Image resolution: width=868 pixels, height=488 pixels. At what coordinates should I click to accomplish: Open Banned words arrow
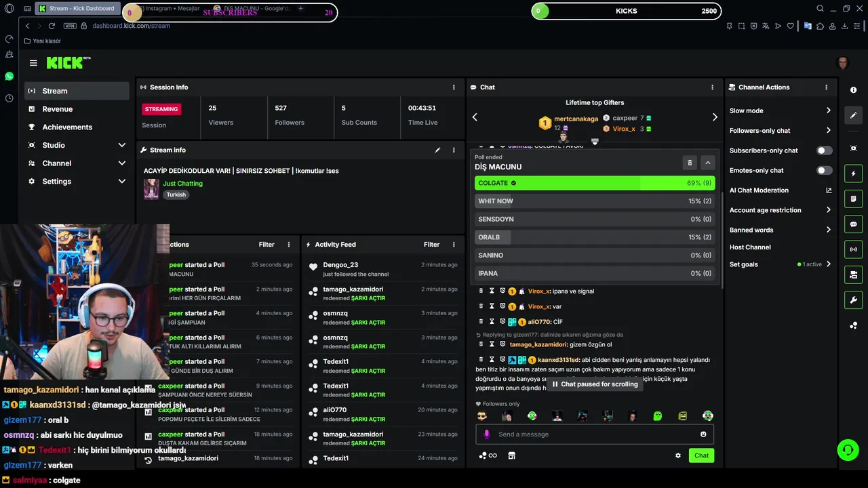point(828,230)
